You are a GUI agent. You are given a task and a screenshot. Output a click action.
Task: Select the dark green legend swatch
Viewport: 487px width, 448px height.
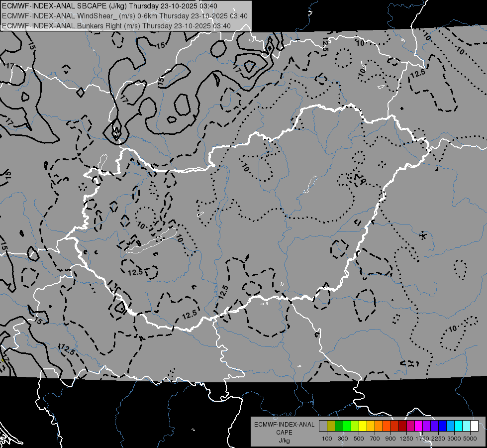coord(339,426)
